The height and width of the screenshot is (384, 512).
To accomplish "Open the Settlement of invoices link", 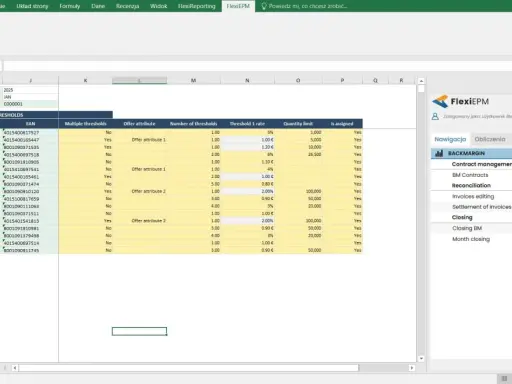I will pyautogui.click(x=482, y=207).
